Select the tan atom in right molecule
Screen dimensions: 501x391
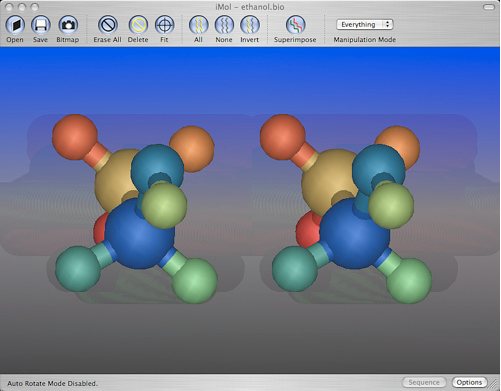[328, 183]
